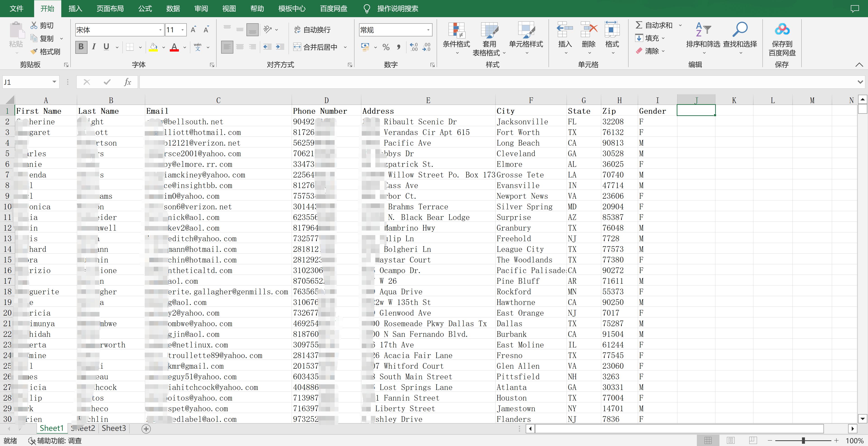Toggle Underline formatting
Viewport: 868px width, 446px height.
(x=106, y=47)
